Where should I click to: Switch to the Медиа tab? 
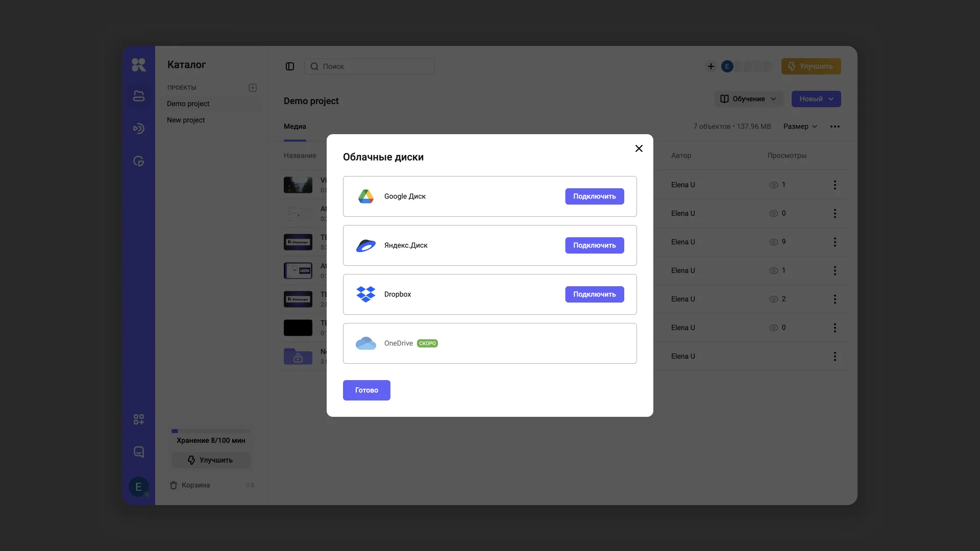[295, 127]
